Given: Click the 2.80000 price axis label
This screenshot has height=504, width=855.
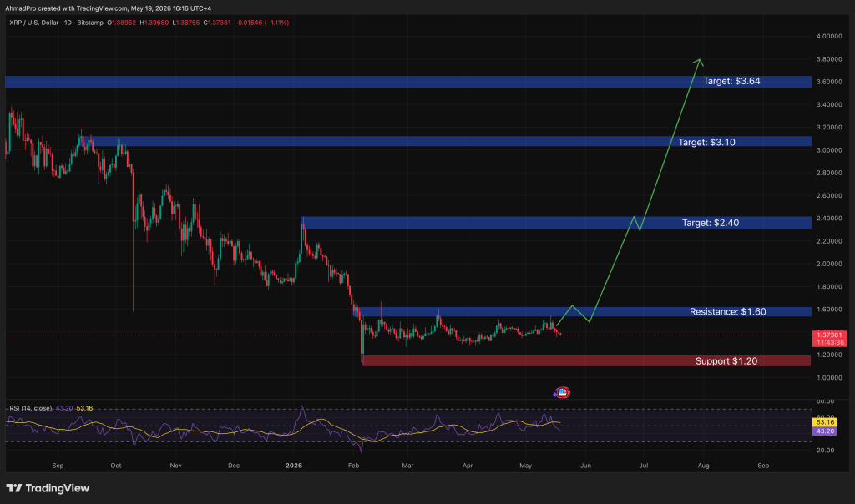Looking at the screenshot, I should [829, 173].
